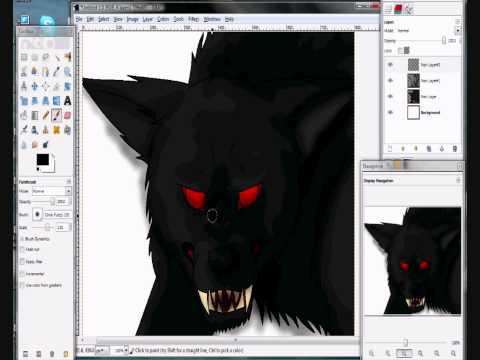
Task: Duplicate the layer in Layers panel
Action: click(429, 149)
